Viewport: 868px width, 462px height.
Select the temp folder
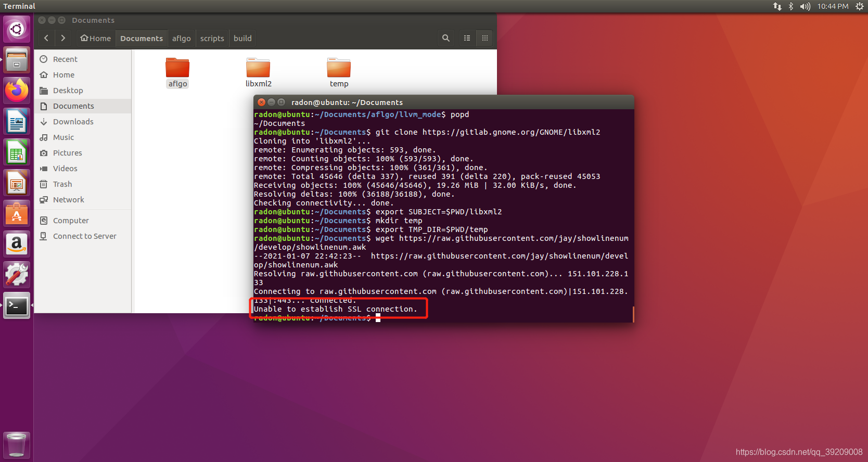(339, 73)
